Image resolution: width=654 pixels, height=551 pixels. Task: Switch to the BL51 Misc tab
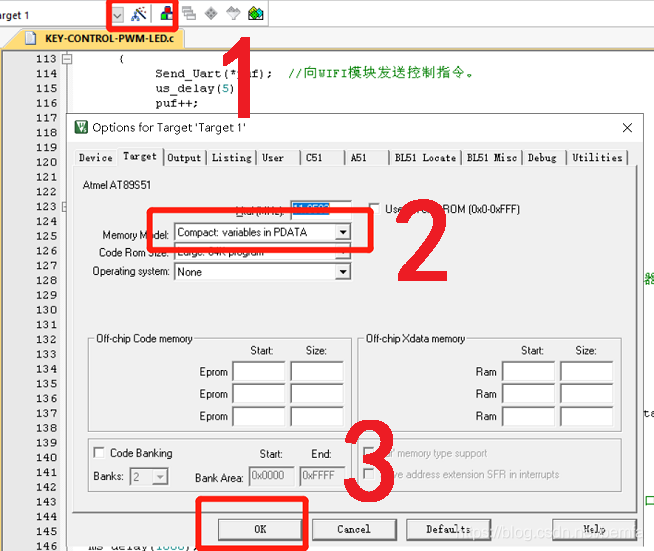click(x=492, y=158)
